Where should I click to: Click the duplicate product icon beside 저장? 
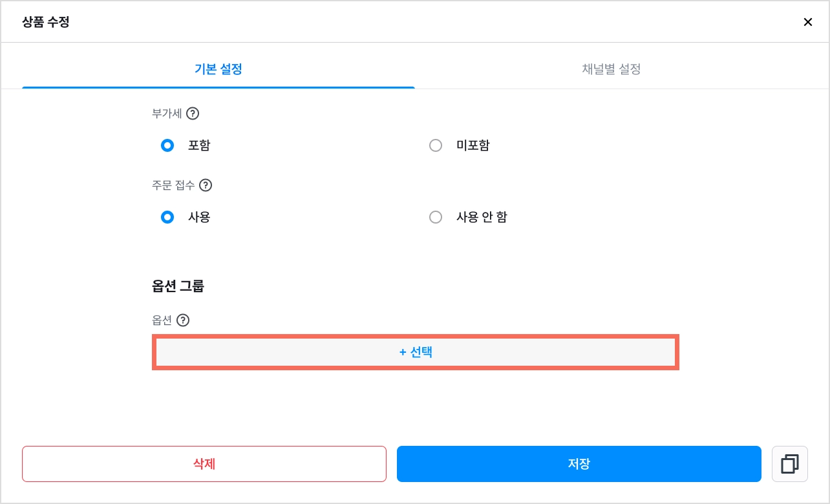pyautogui.click(x=790, y=464)
